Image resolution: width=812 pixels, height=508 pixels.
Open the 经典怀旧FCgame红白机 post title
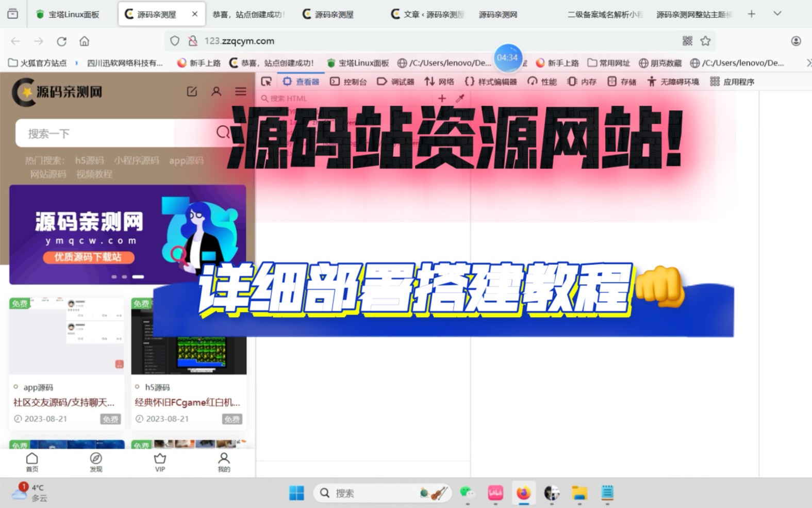point(188,402)
